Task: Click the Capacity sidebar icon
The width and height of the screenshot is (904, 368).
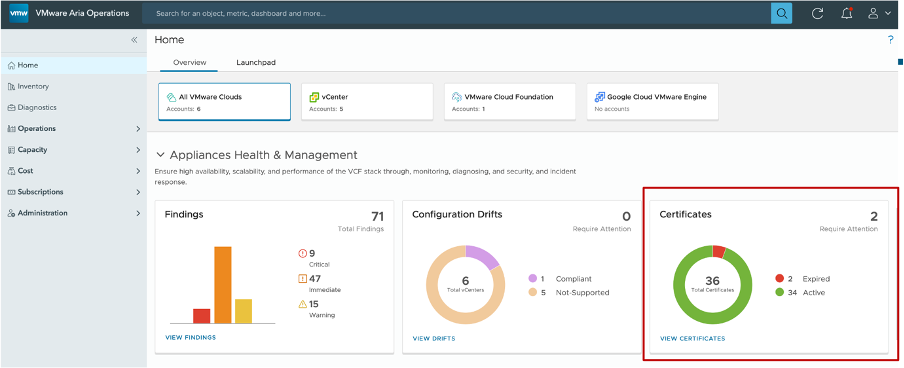Action: point(12,150)
